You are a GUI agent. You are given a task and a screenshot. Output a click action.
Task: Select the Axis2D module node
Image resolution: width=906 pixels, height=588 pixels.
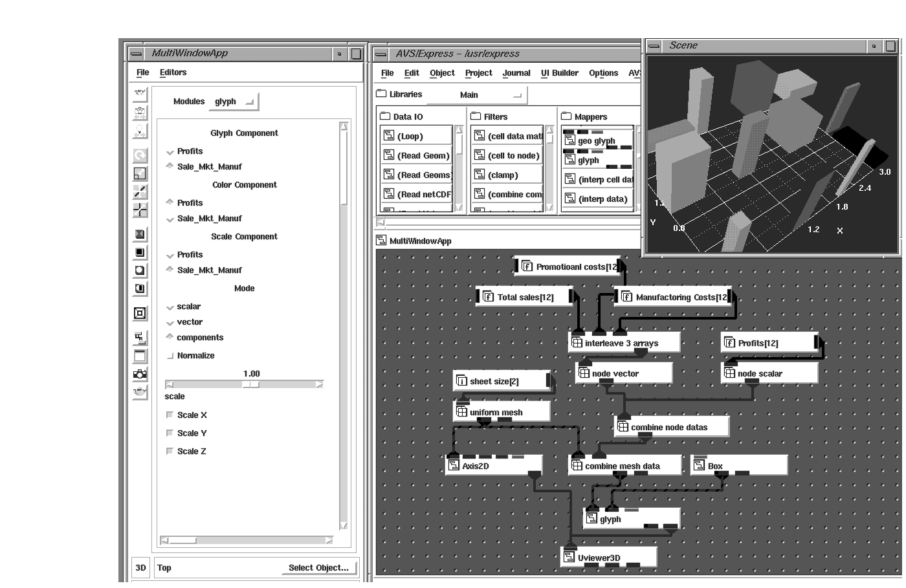[x=476, y=466]
